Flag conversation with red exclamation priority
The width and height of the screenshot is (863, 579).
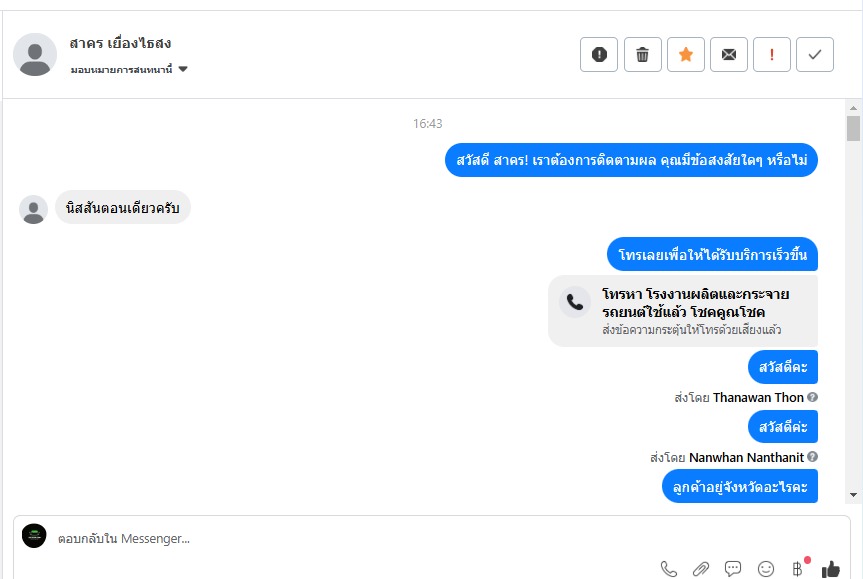(772, 54)
